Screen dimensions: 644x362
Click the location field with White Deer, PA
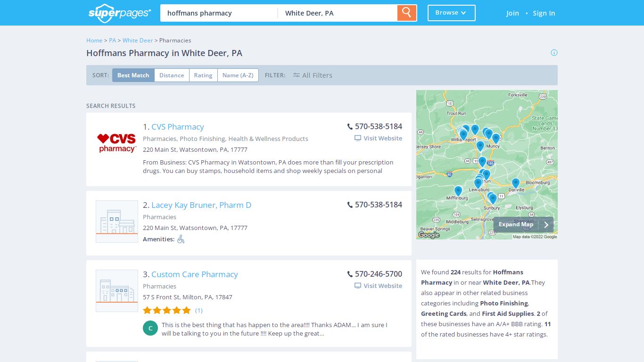click(x=338, y=13)
